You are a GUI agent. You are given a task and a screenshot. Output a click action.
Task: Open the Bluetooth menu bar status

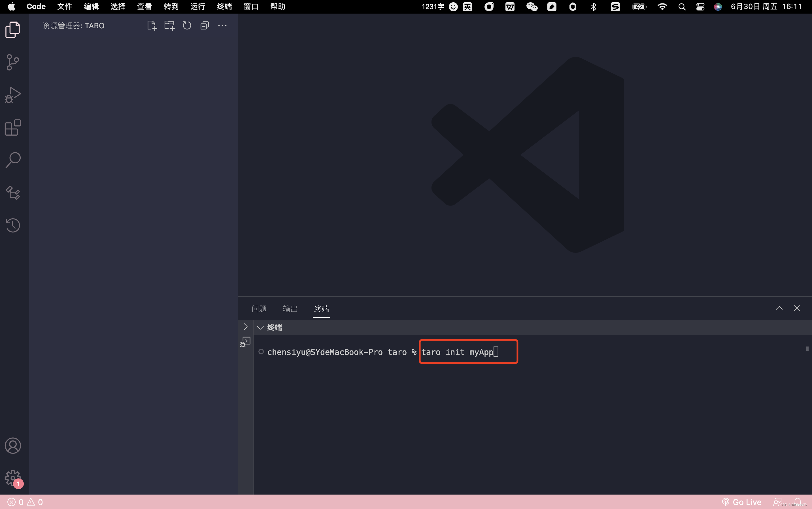594,7
